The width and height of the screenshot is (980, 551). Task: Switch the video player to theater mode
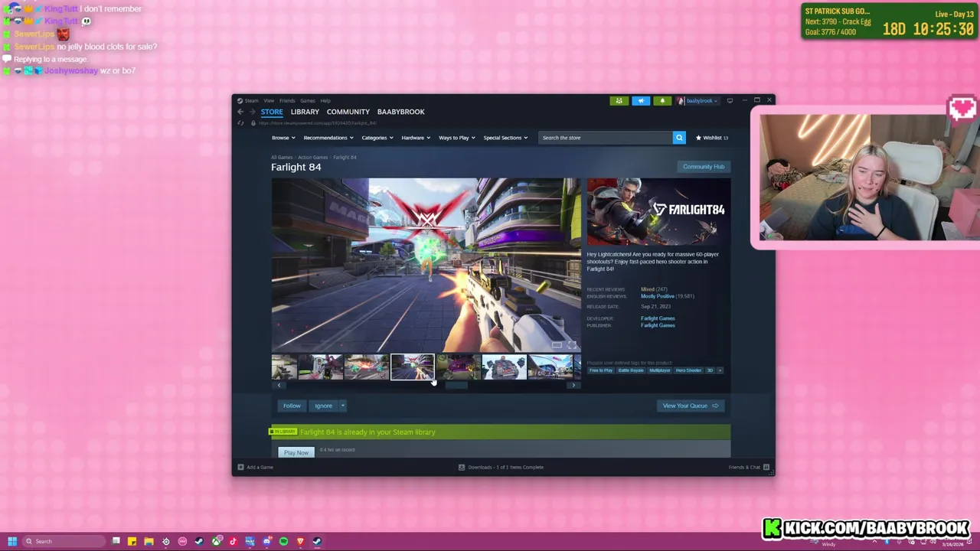[557, 345]
